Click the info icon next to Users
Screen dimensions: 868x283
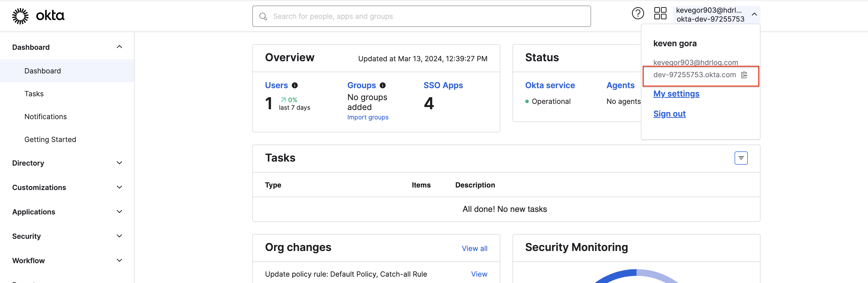coord(295,86)
